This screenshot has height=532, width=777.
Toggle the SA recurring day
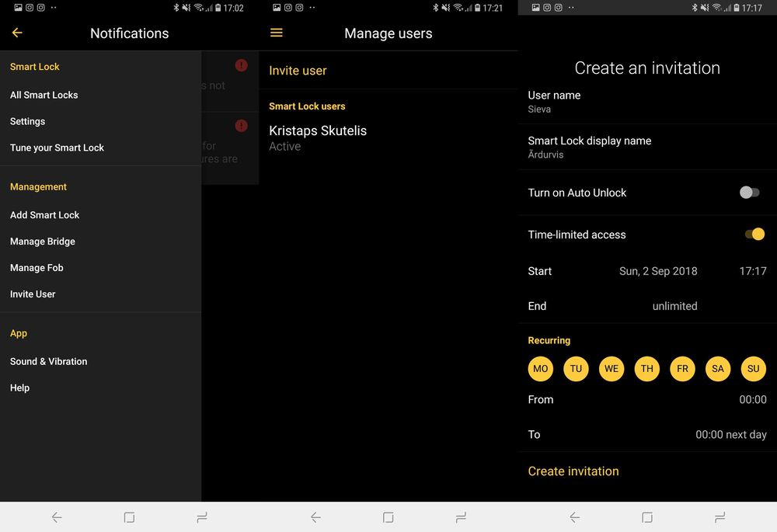point(718,369)
